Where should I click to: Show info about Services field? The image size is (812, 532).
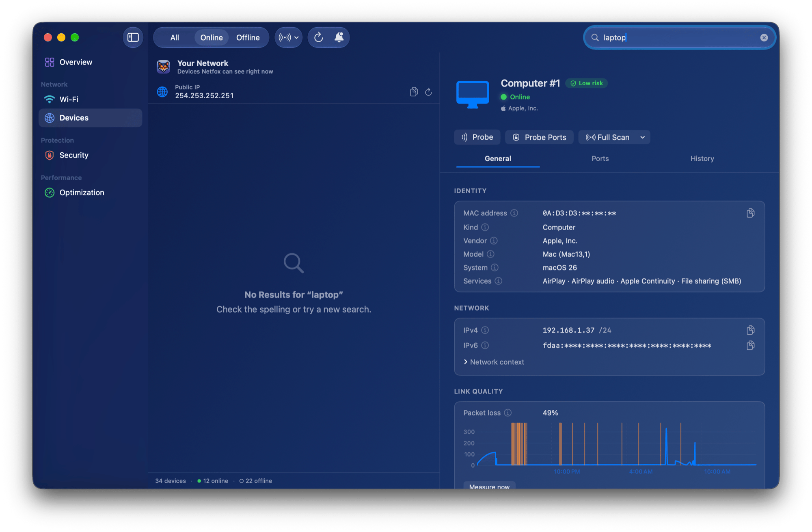(498, 281)
